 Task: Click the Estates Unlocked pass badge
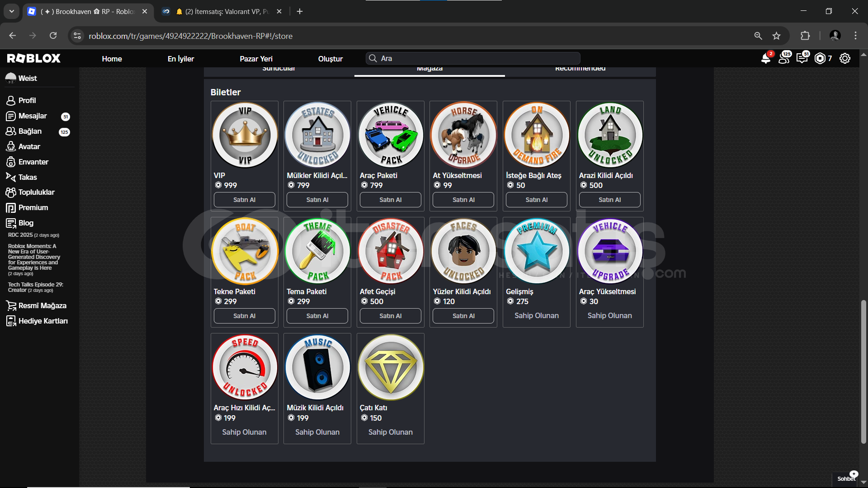click(317, 135)
